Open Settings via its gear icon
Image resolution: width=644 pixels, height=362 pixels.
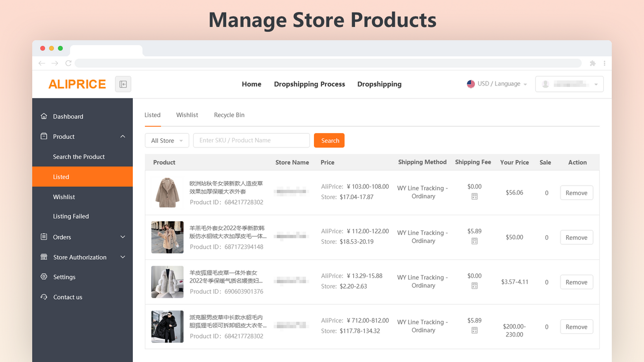pyautogui.click(x=44, y=277)
